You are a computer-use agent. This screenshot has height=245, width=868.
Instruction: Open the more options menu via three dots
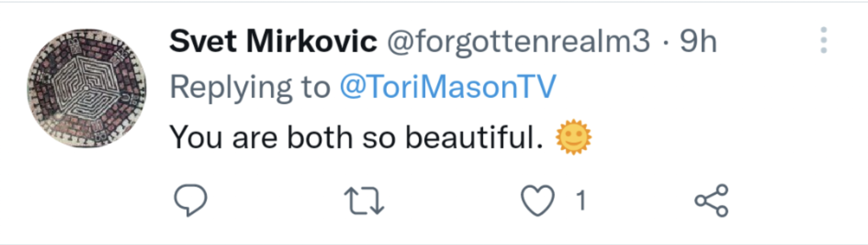(823, 40)
